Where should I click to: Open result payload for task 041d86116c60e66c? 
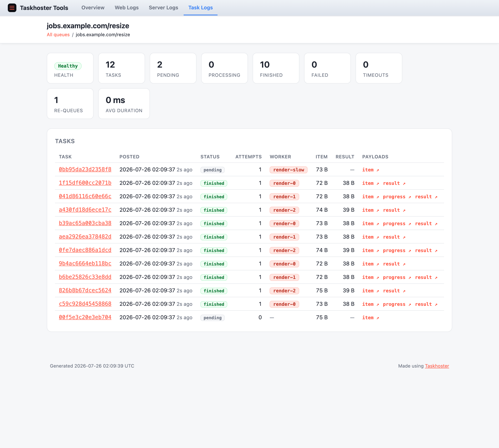pos(426,197)
